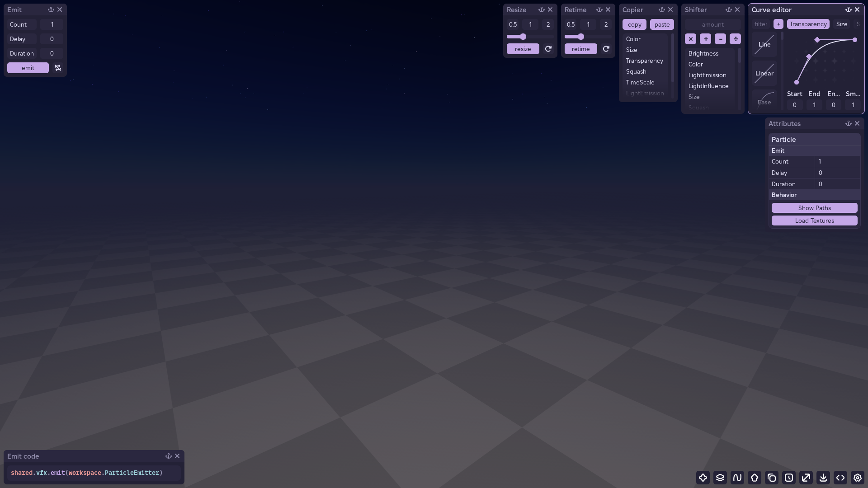
Task: Reset Resize using the refresh icon
Action: [x=548, y=49]
